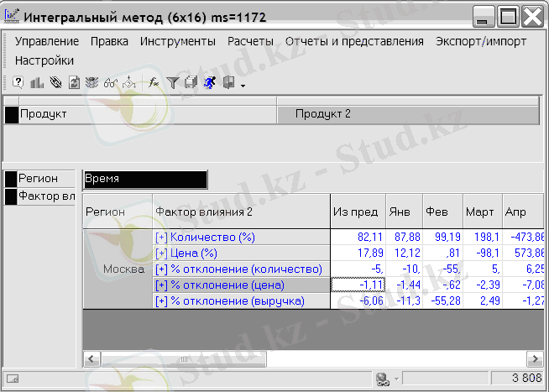Select cell value 17,89
The height and width of the screenshot is (392, 549).
click(358, 253)
